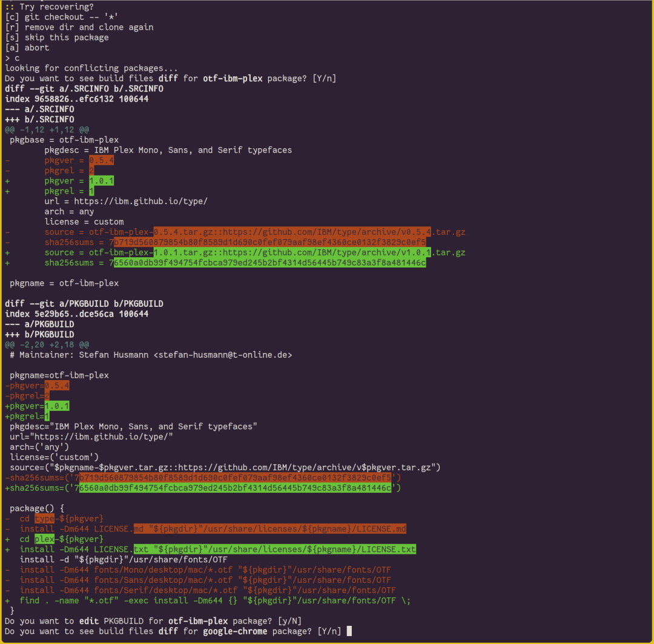This screenshot has height=644, width=654.
Task: Click the removed 'sha256sums = 7b719d56...' line in .SRCINFO
Action: pyautogui.click(x=216, y=243)
